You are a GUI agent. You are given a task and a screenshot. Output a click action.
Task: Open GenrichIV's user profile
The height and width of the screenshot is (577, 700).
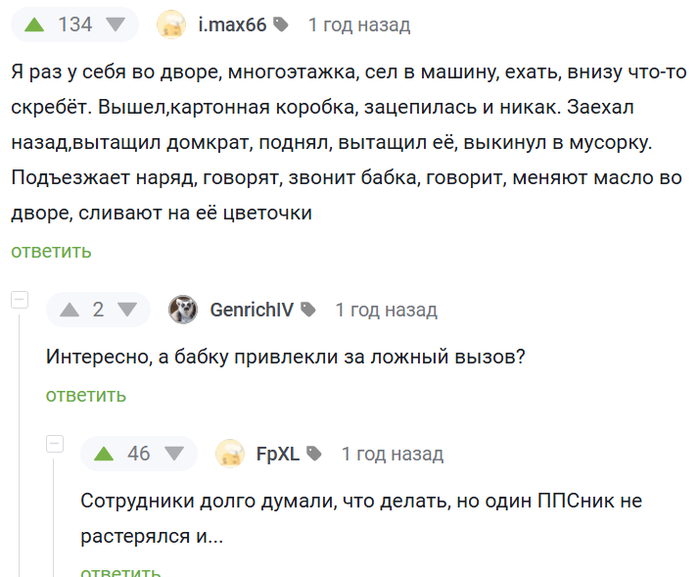point(251,310)
